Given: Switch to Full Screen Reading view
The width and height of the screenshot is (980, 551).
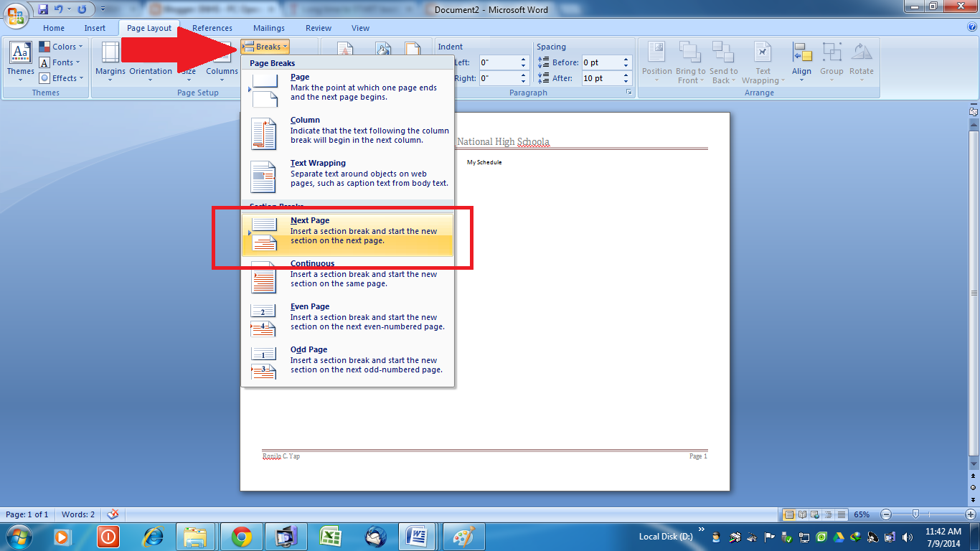Looking at the screenshot, I should pos(803,514).
